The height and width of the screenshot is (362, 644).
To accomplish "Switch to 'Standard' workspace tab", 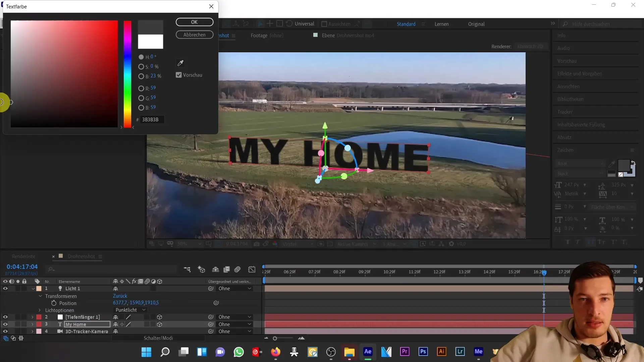I will (406, 24).
